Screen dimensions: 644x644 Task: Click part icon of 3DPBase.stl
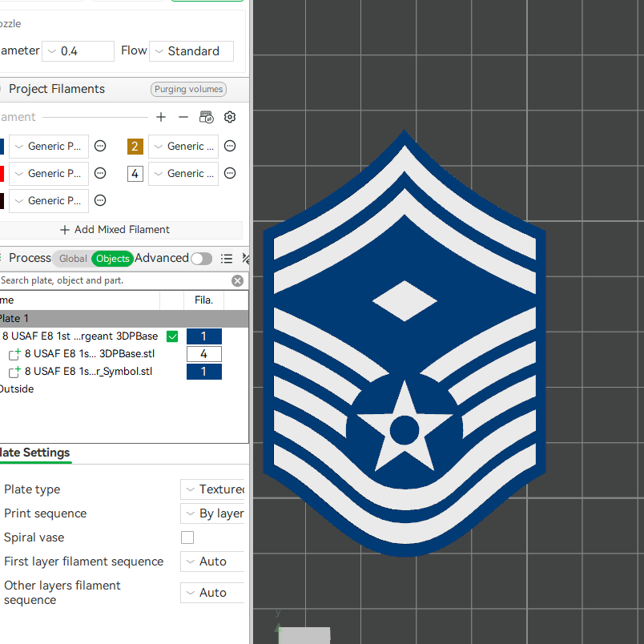pos(14,353)
